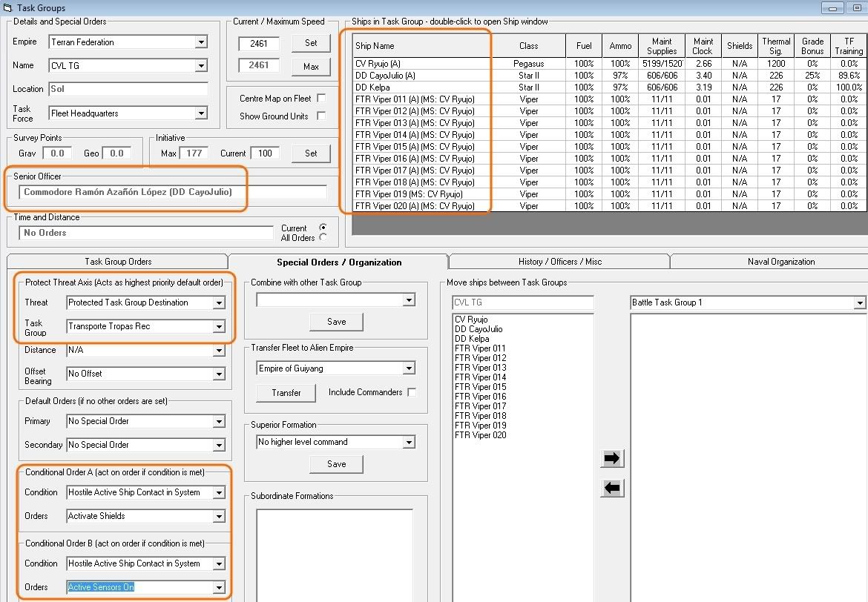The width and height of the screenshot is (868, 602).
Task: Select DD CayoJulio (A) row in ship table
Action: click(x=610, y=76)
